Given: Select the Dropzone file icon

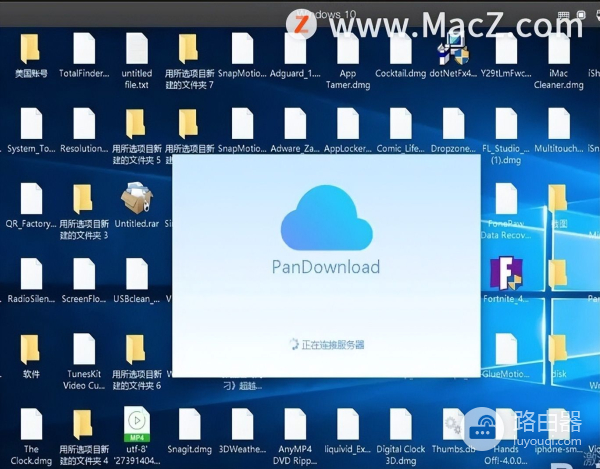Looking at the screenshot, I should coord(453,124).
